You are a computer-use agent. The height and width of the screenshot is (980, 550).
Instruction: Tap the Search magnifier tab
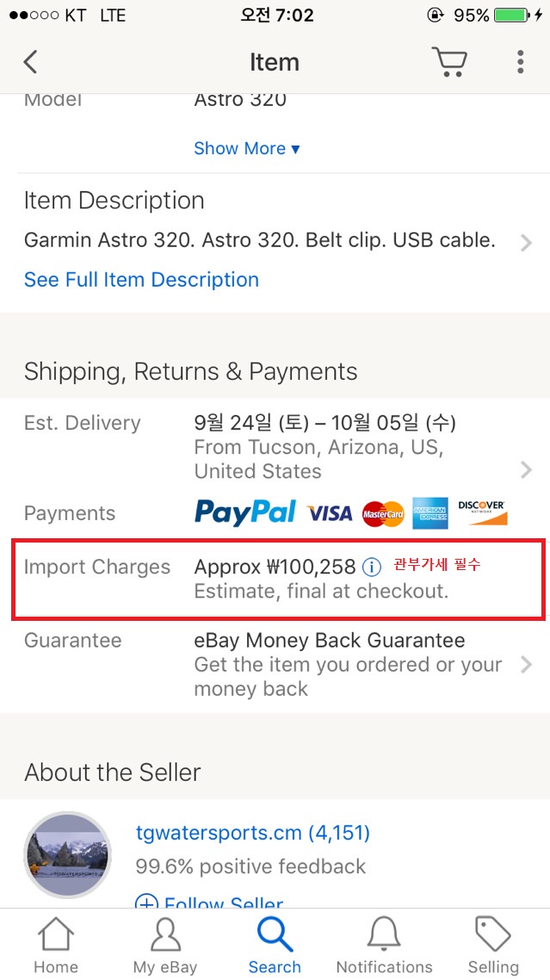(x=275, y=945)
